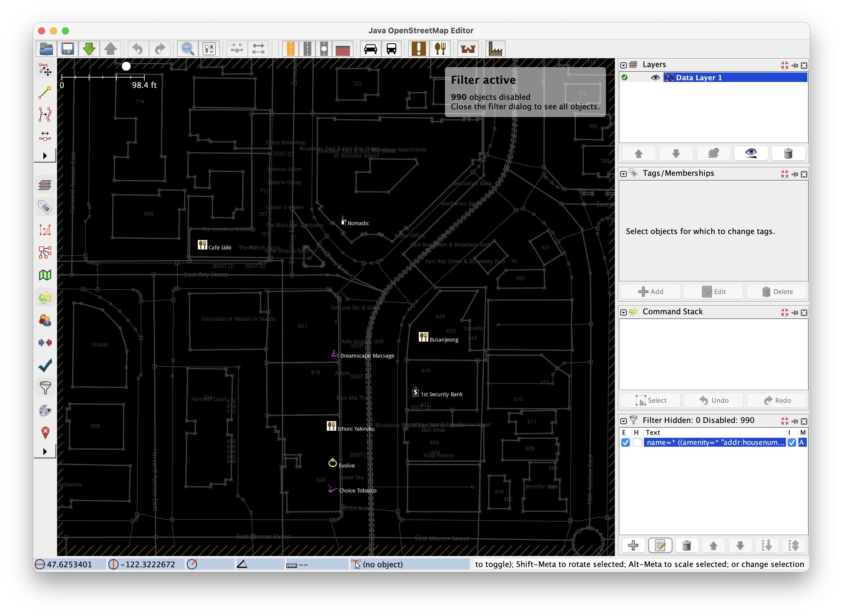The image size is (843, 616).
Task: Delete the selected filter trash button
Action: point(686,546)
